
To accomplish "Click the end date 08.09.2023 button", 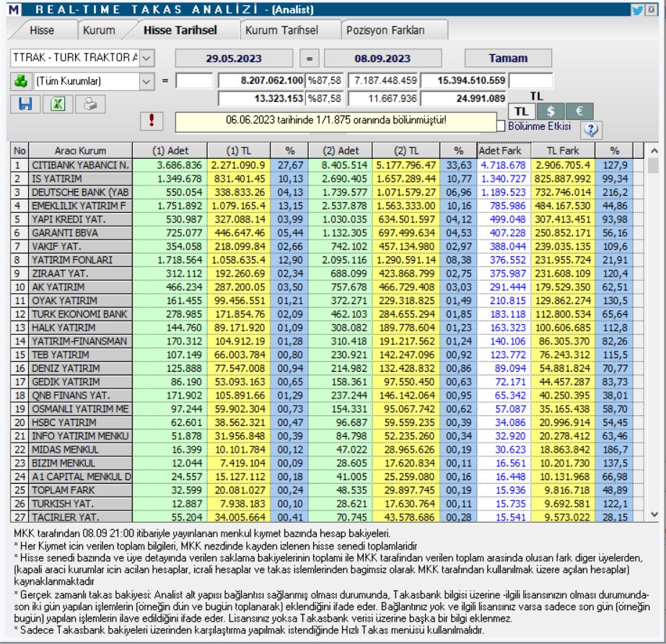I will click(x=382, y=58).
